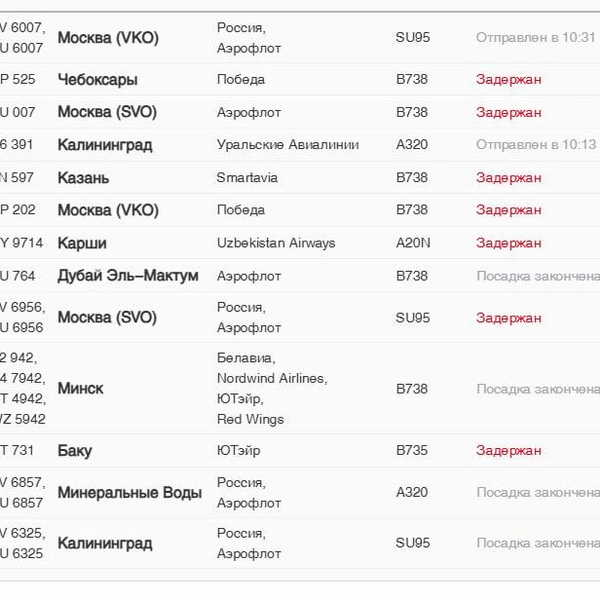Click Red Wings in the Минск row
Image resolution: width=600 pixels, height=600 pixels.
(250, 419)
